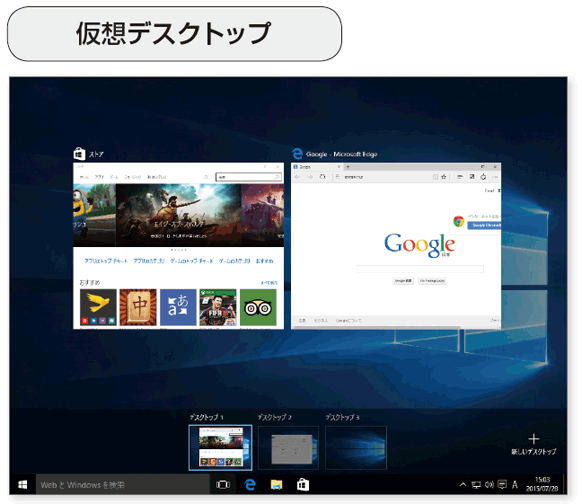Open the network tray icon

(x=476, y=485)
